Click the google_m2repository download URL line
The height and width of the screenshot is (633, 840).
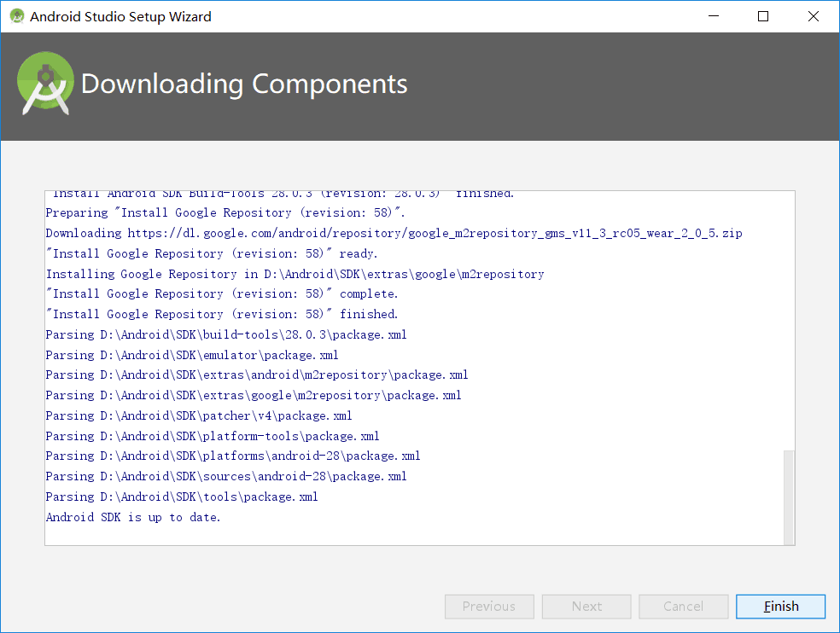[x=394, y=233]
